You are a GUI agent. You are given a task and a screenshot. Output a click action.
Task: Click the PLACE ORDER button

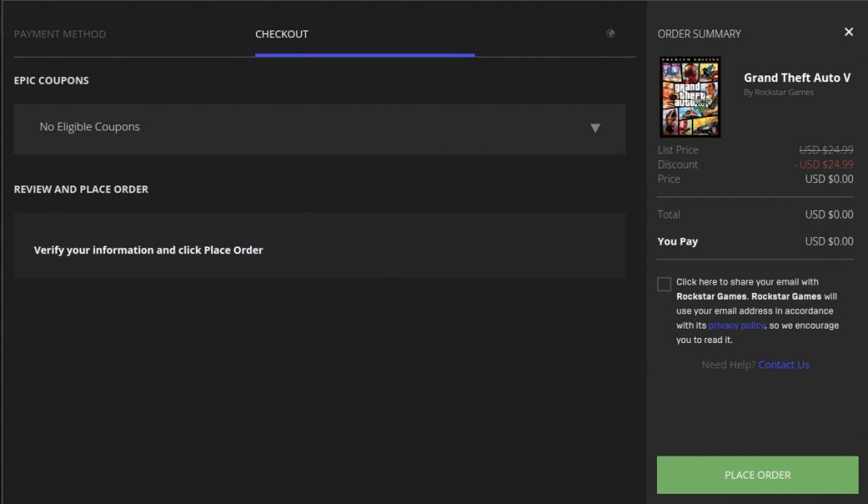click(757, 474)
